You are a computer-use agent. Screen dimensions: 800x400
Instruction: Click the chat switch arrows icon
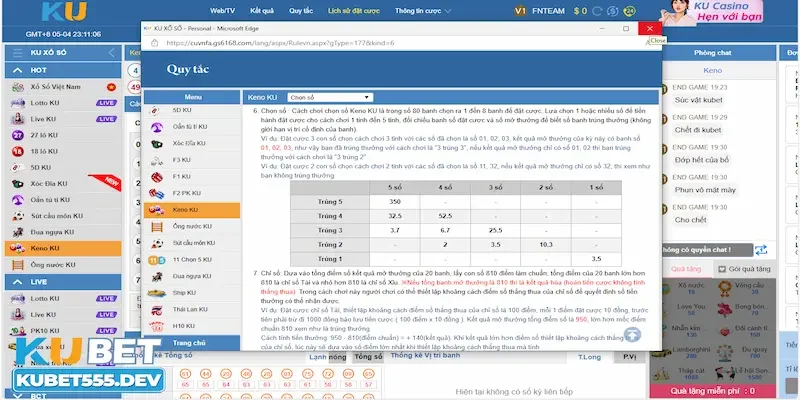761,250
